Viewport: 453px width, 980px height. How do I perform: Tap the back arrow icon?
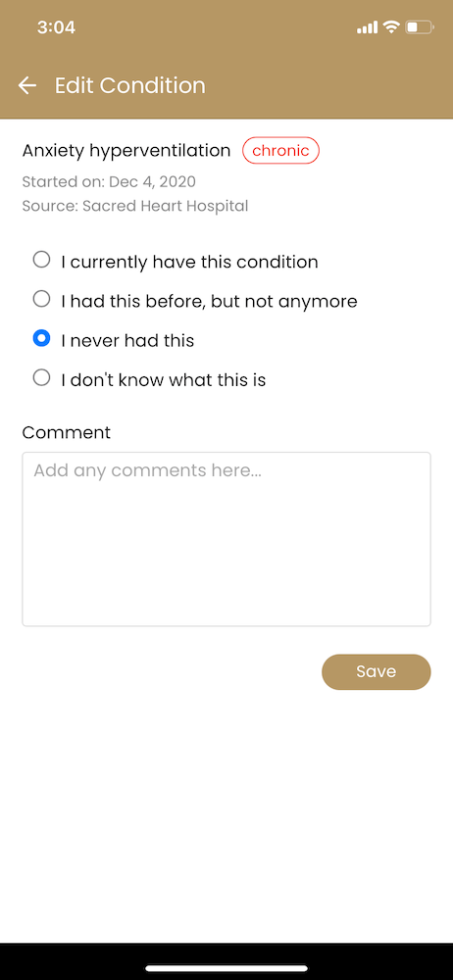pyautogui.click(x=26, y=85)
